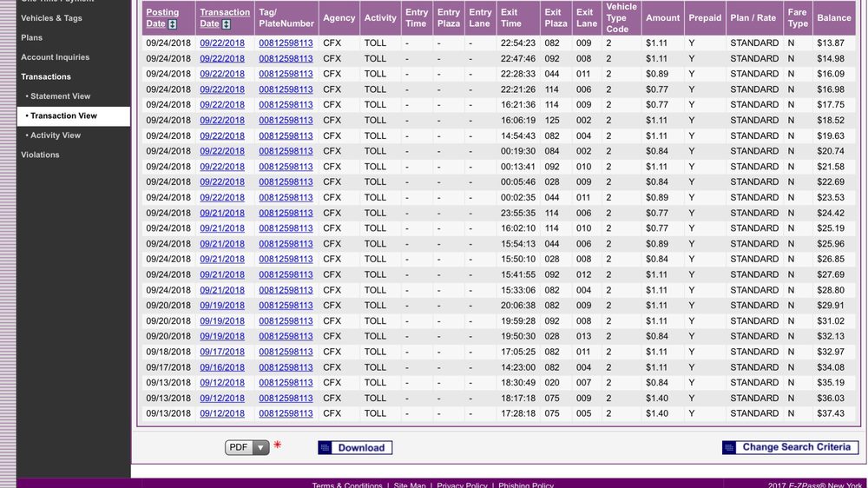Go to Violations sidebar section
Screen dimensions: 868x488
click(x=40, y=155)
